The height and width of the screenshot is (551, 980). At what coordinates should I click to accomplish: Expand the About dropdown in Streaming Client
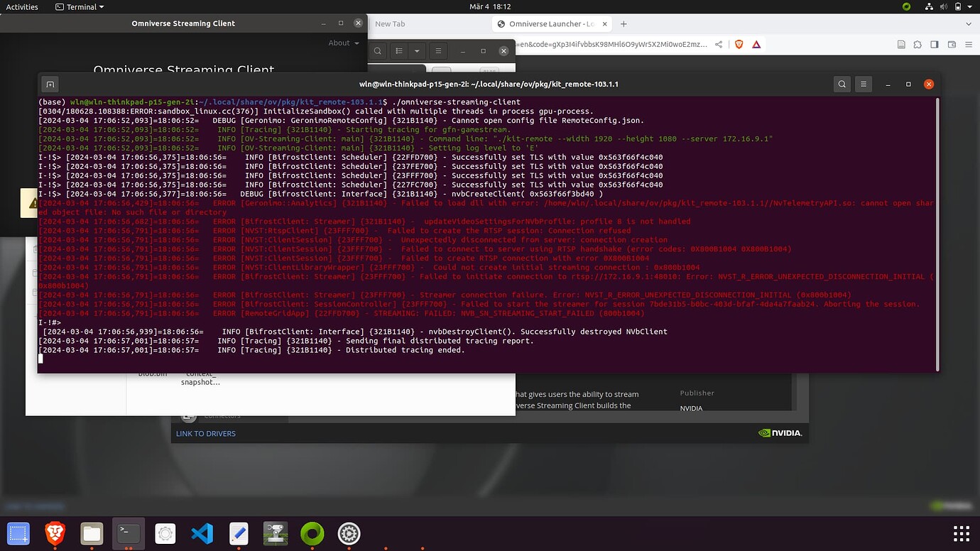pyautogui.click(x=343, y=43)
